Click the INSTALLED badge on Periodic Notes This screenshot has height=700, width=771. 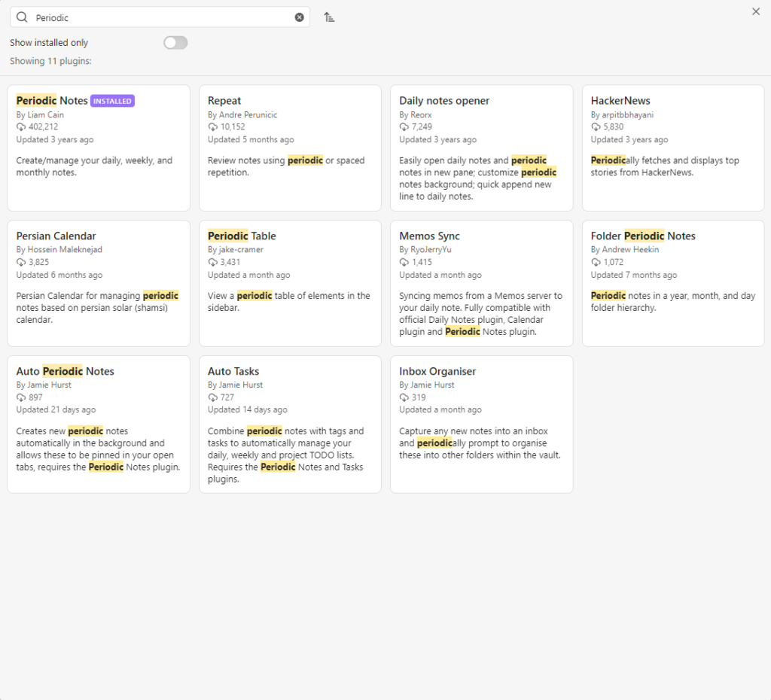click(112, 100)
